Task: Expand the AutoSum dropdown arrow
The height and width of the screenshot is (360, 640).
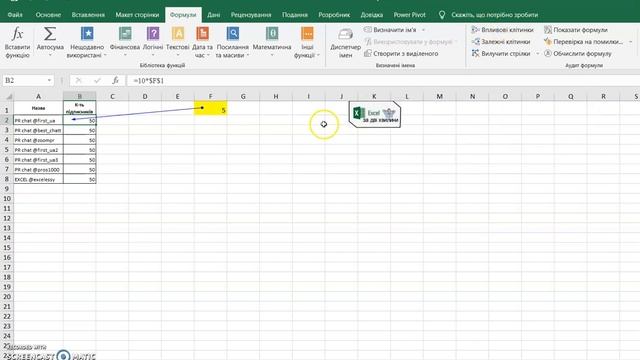Action: click(50, 55)
